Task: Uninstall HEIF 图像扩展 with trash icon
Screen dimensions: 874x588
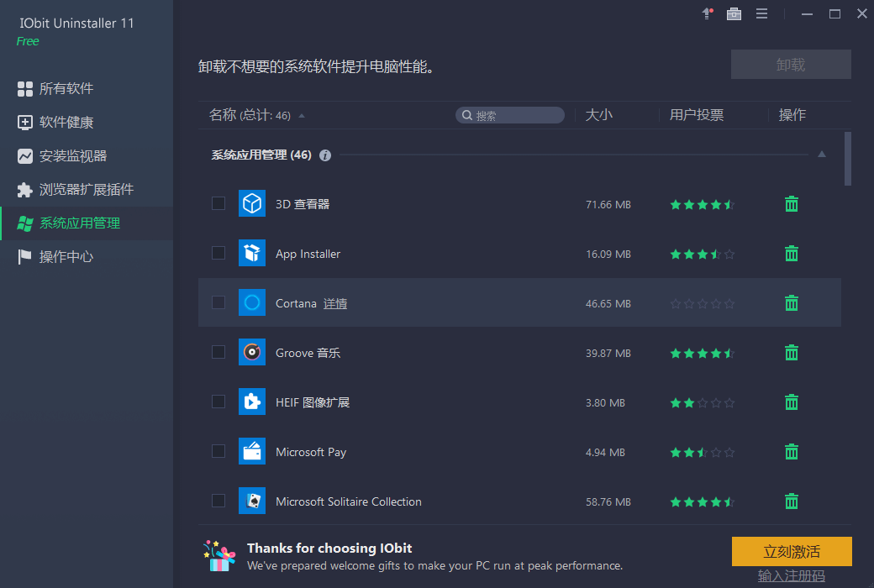Action: click(792, 402)
